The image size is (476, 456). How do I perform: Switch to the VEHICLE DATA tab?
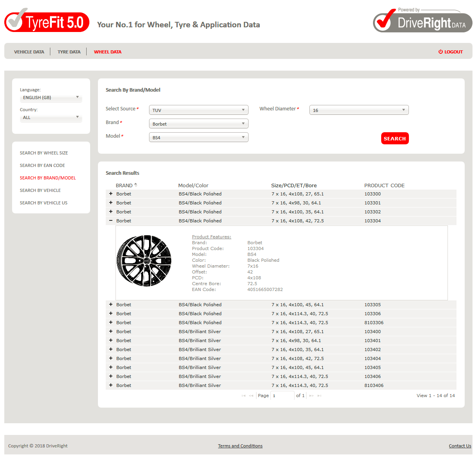(29, 51)
